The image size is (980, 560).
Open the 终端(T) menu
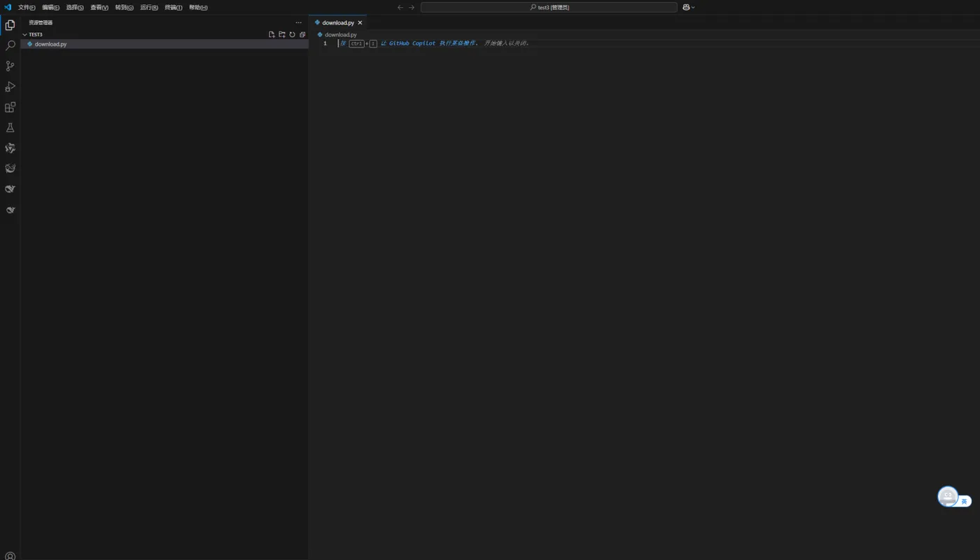pos(174,7)
